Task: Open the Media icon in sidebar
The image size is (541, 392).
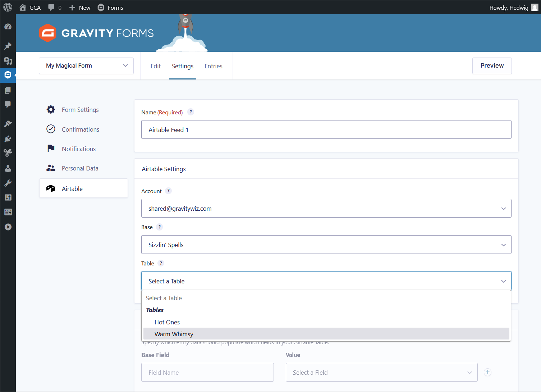Action: (8, 60)
